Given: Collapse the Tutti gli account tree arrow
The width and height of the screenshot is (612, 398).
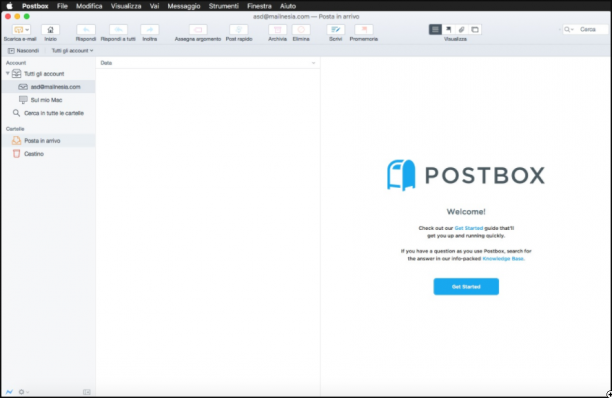Looking at the screenshot, I should (x=7, y=73).
